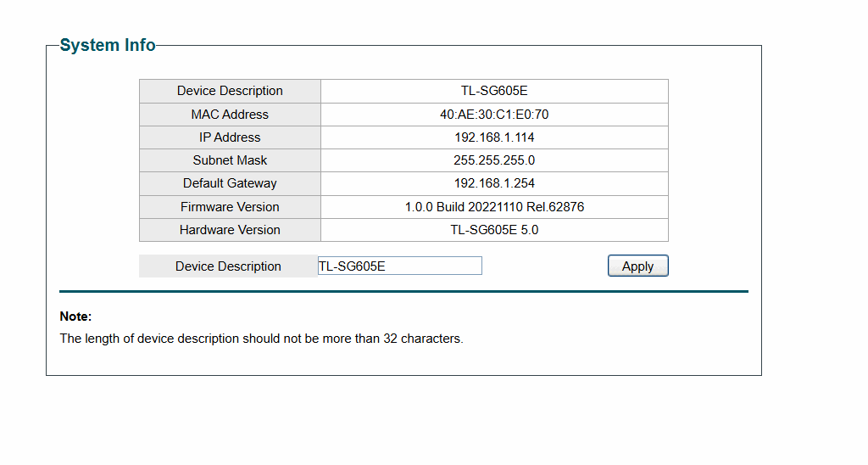868x465 pixels.
Task: Click the Hardware Version row label
Action: click(230, 230)
